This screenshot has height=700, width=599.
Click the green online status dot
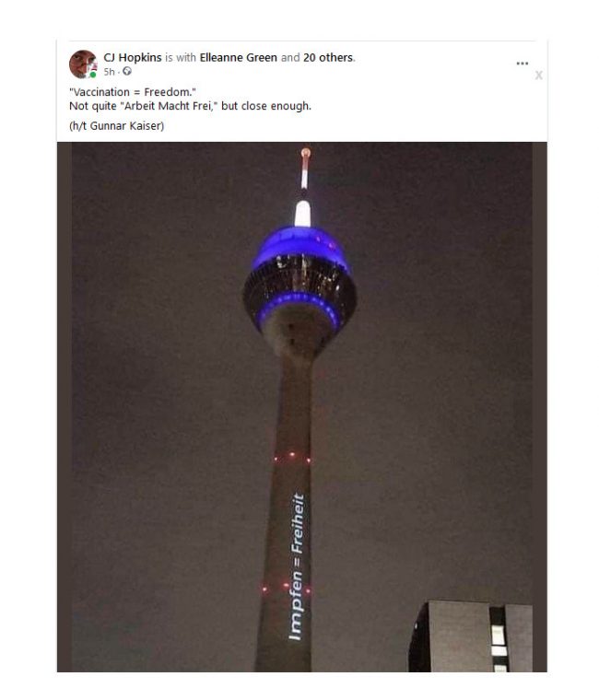[93, 75]
